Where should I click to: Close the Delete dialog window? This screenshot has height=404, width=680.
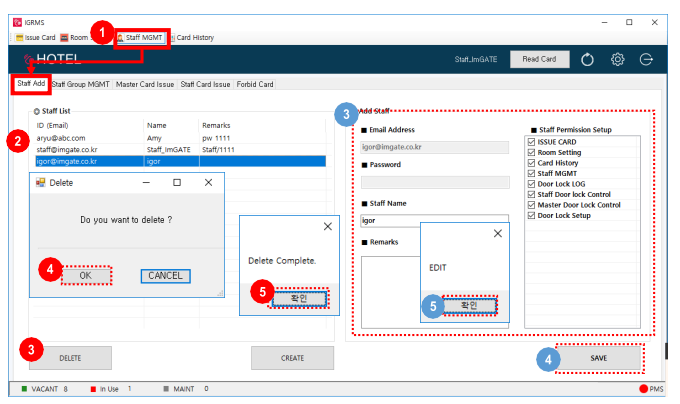click(x=209, y=182)
